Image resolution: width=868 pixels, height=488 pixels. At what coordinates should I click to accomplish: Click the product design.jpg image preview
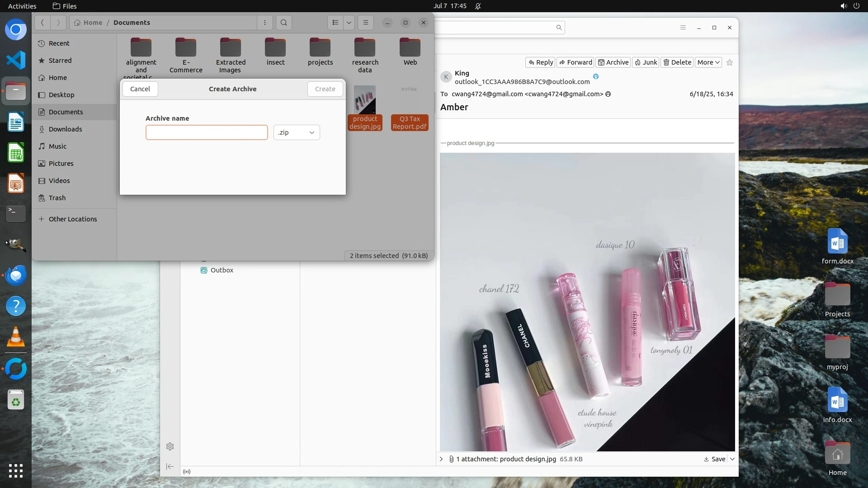coord(587,302)
